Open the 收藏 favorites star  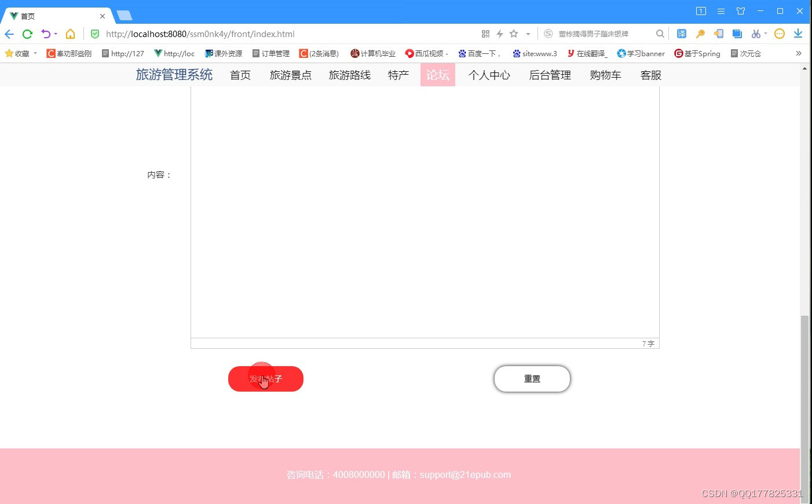(x=9, y=53)
